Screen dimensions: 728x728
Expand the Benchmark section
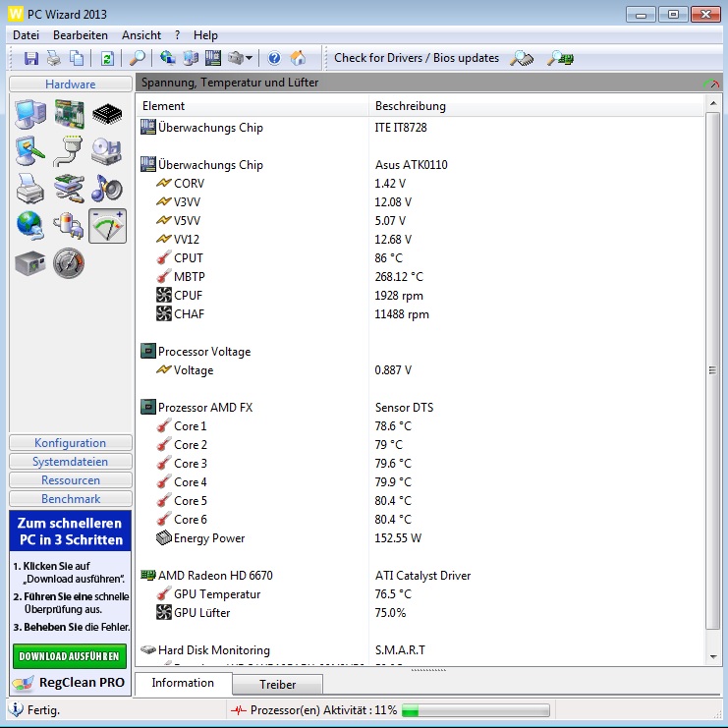tap(71, 499)
